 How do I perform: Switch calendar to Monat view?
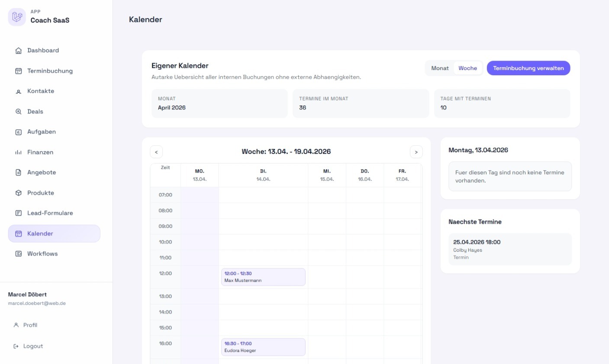(440, 68)
